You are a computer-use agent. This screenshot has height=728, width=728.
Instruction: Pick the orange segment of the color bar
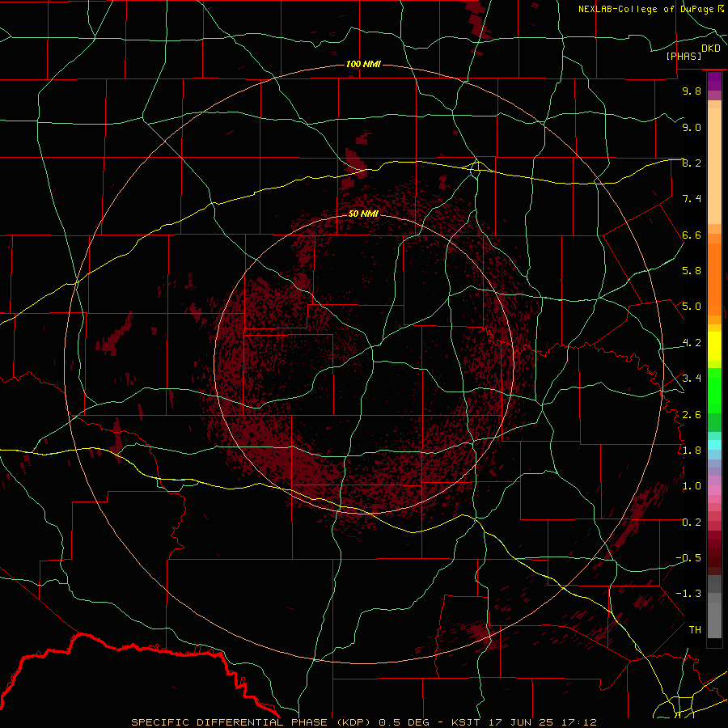click(x=714, y=280)
